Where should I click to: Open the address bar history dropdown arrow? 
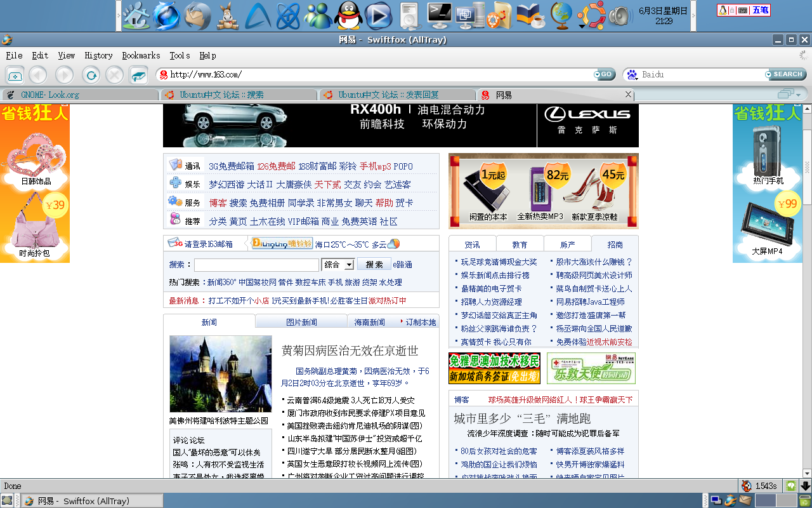tap(597, 75)
